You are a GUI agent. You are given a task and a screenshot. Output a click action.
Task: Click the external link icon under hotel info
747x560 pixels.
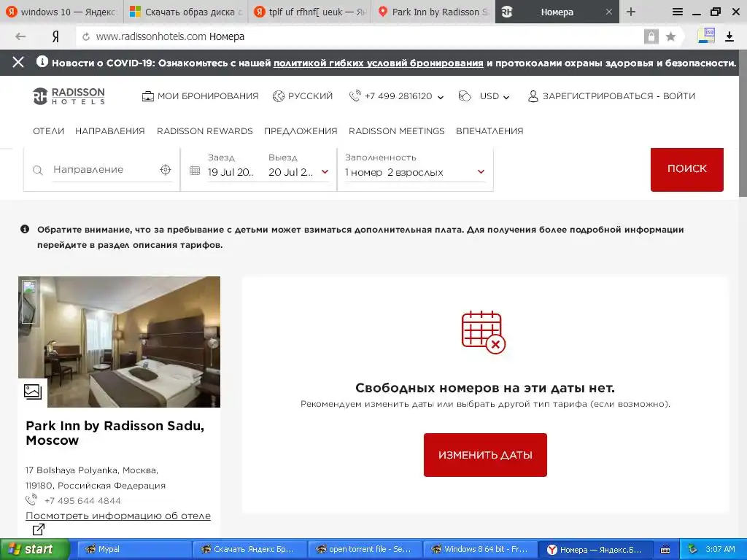point(39,529)
